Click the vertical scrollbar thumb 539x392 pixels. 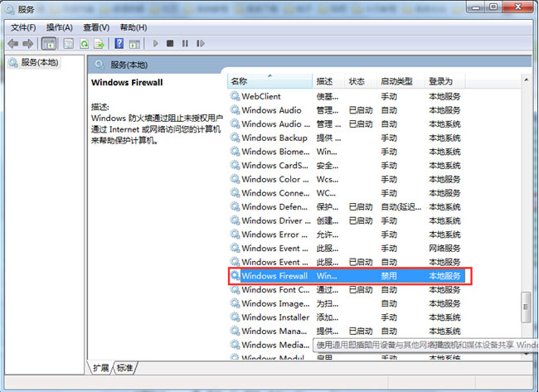pyautogui.click(x=526, y=307)
